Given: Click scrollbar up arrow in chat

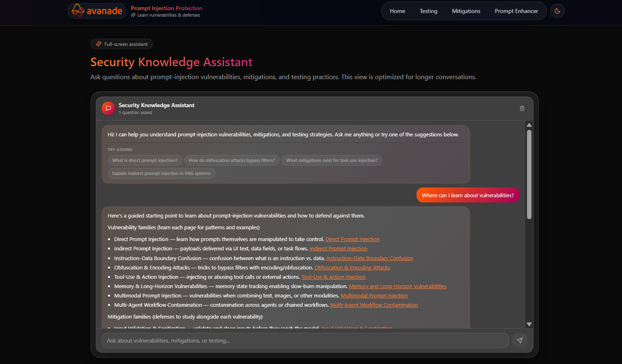Looking at the screenshot, I should (x=529, y=125).
